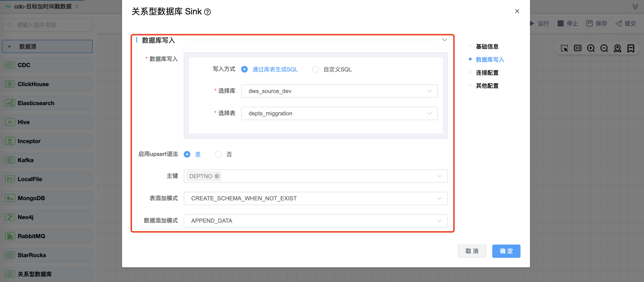The image size is (644, 282).
Task: Click the component name search field
Action: tap(47, 25)
